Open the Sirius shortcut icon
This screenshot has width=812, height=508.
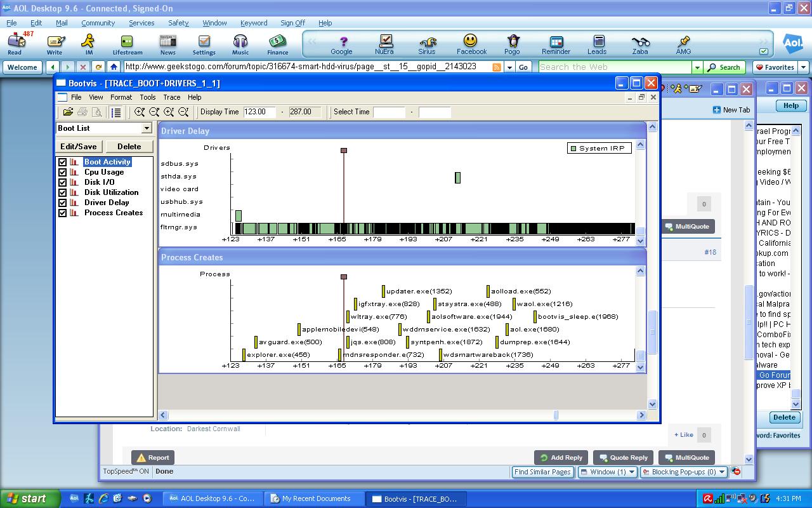coord(427,44)
